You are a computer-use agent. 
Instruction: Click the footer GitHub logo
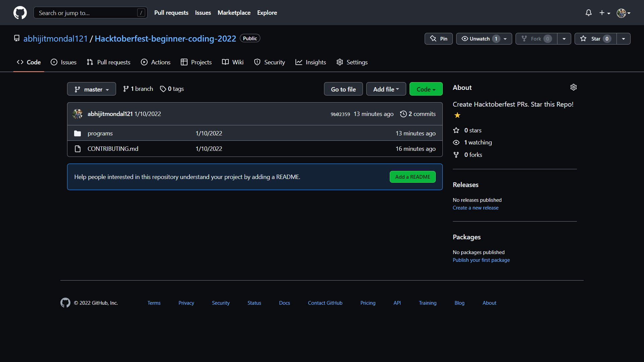click(x=65, y=303)
